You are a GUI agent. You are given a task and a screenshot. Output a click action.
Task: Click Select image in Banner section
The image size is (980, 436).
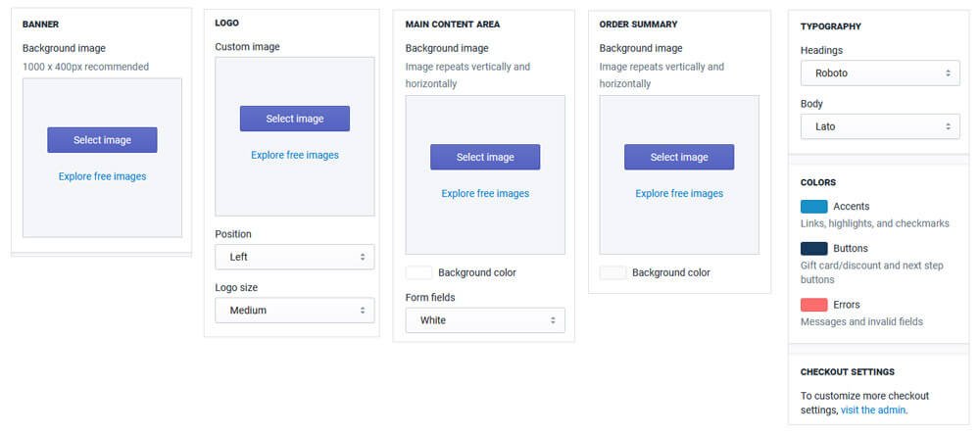click(102, 140)
